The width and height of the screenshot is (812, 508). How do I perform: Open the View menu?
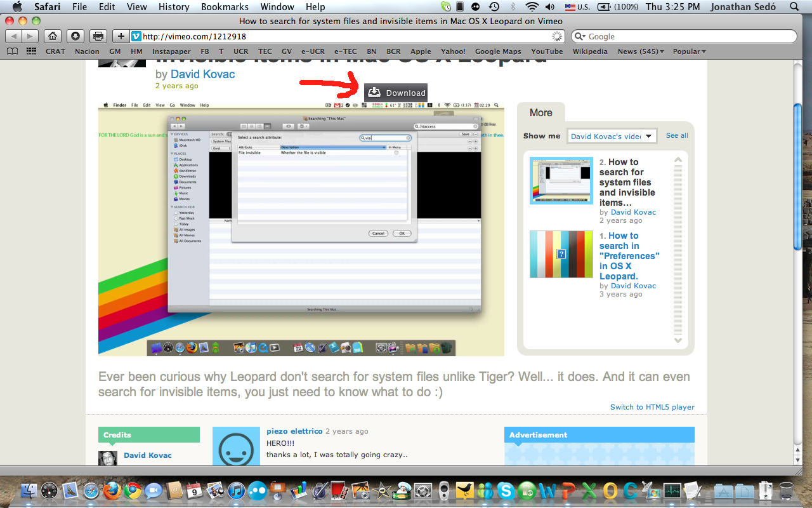[x=136, y=7]
